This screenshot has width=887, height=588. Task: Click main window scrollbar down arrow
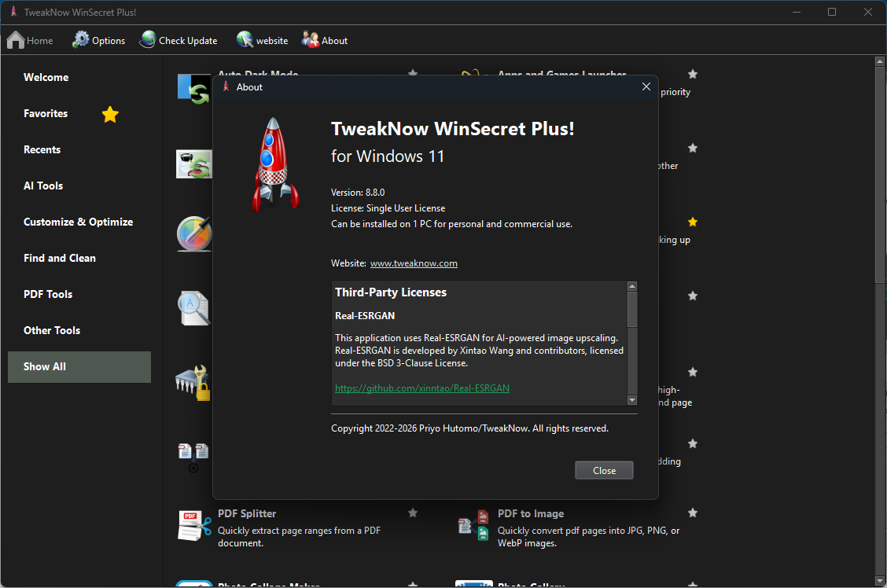tap(880, 581)
